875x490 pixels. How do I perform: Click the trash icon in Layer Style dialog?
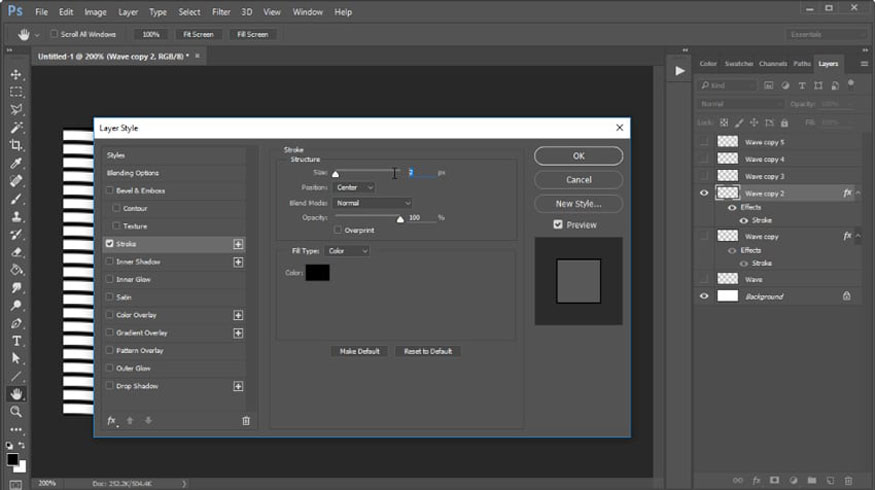[x=246, y=421]
